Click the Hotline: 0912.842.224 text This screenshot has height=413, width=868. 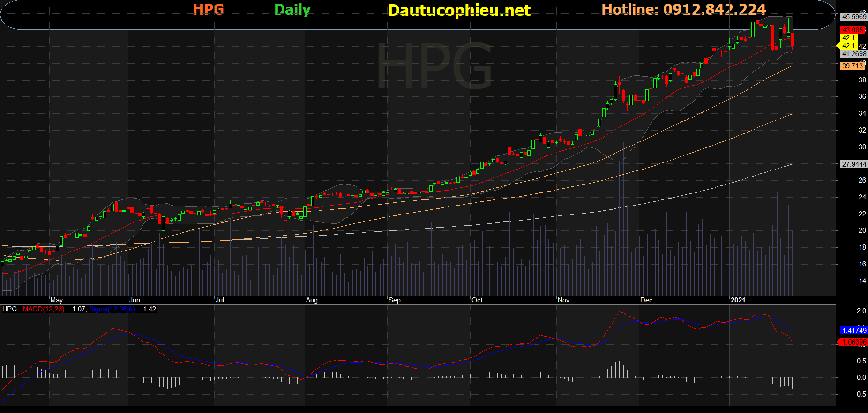(x=684, y=9)
